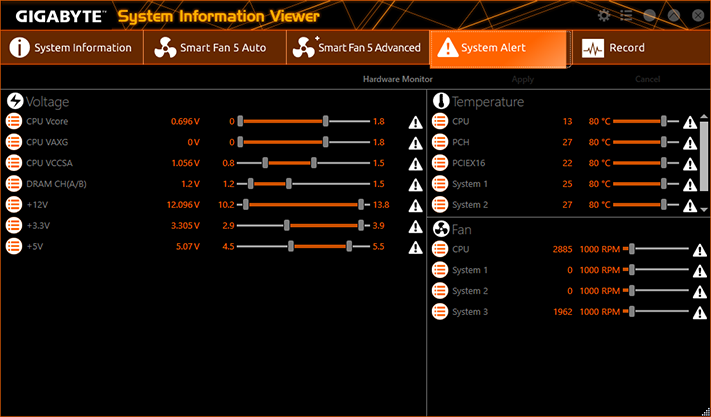This screenshot has height=417, width=711.
Task: Click the temperature list scroll up arrow
Action: tap(704, 117)
